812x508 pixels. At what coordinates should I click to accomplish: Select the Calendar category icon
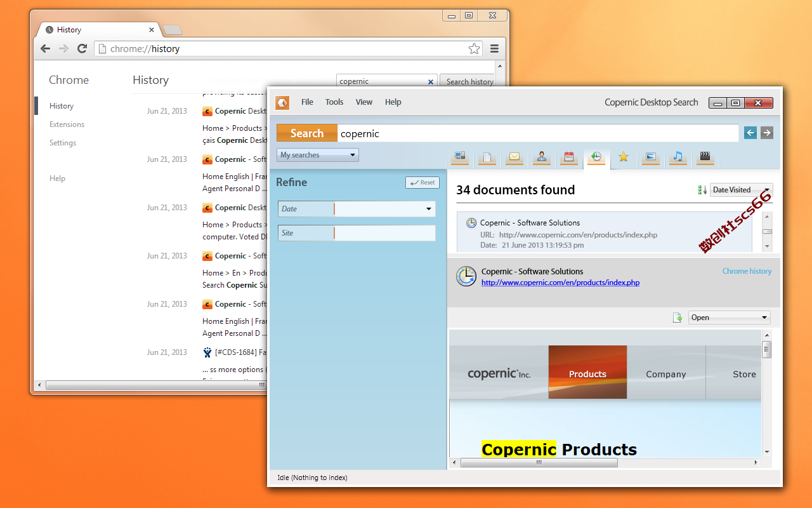[x=569, y=157]
